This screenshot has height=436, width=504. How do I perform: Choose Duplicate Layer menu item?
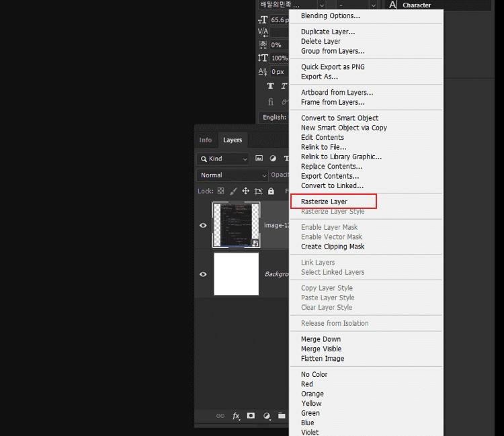point(366,32)
